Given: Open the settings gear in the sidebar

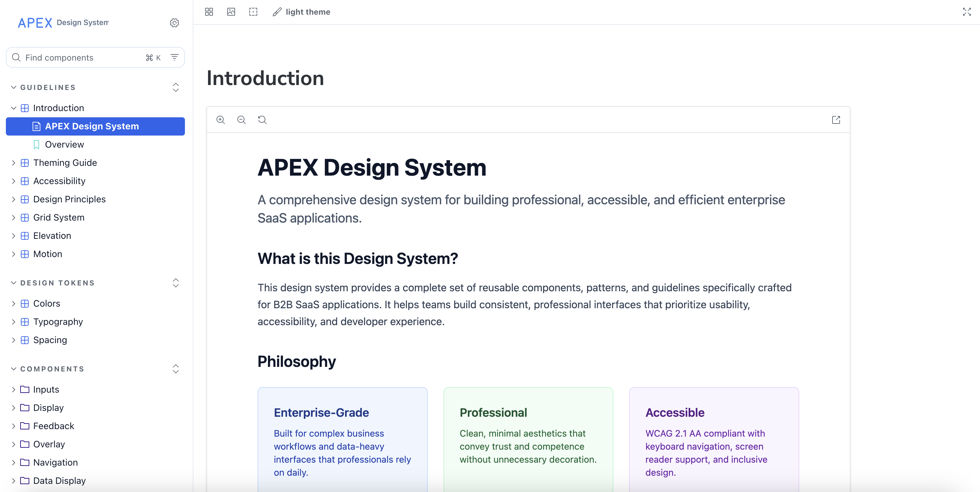Looking at the screenshot, I should pyautogui.click(x=174, y=22).
